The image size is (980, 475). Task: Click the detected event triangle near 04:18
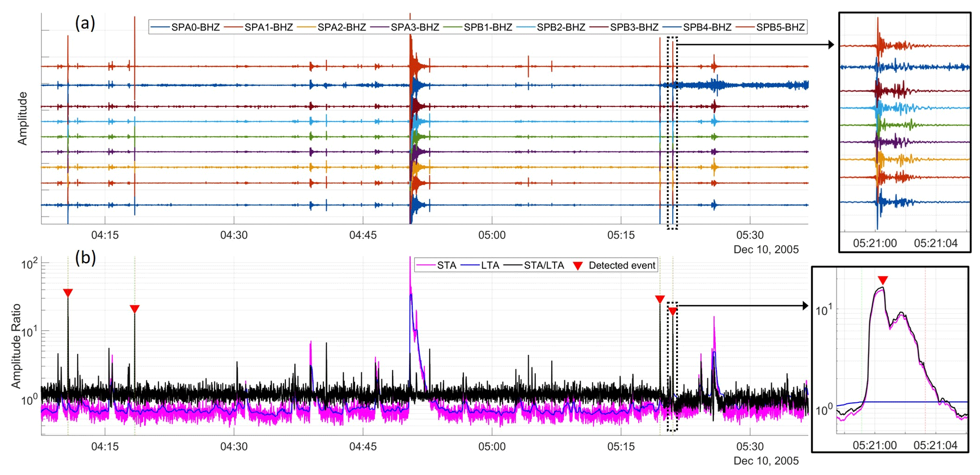[x=135, y=309]
